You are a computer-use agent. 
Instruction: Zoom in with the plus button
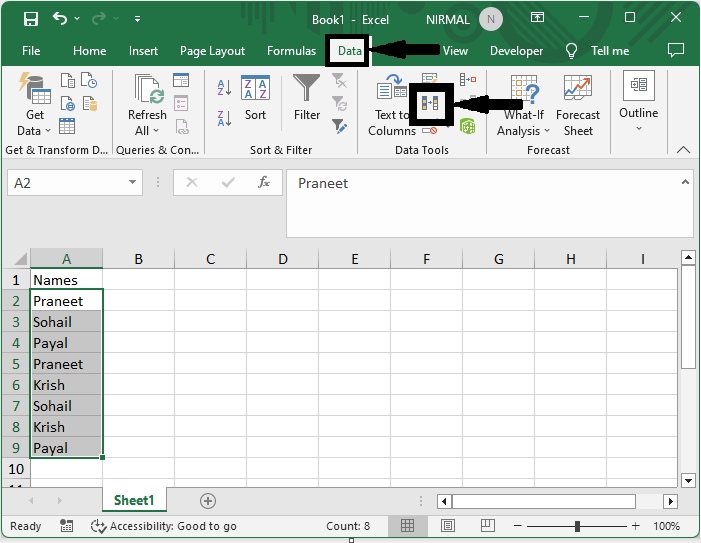[x=636, y=526]
